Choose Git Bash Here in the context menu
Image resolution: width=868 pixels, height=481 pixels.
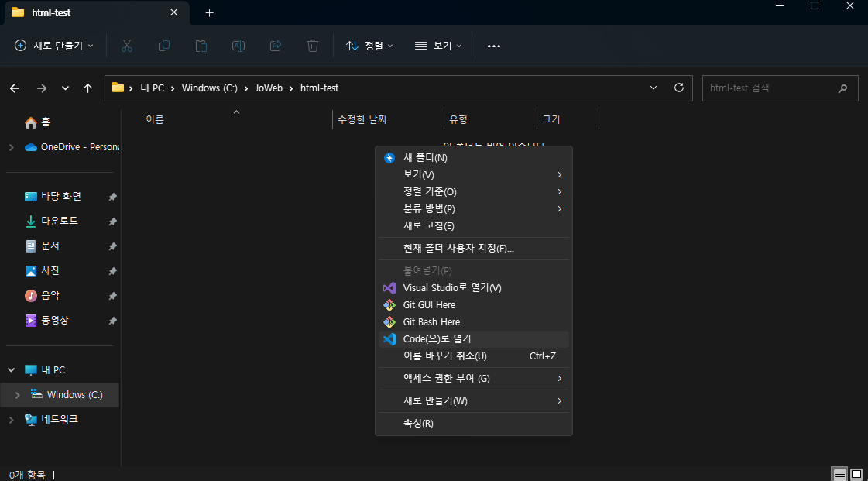pyautogui.click(x=431, y=321)
